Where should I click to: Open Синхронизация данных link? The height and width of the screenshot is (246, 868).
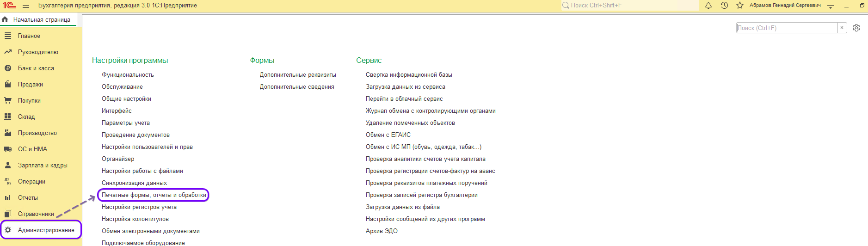pos(134,183)
